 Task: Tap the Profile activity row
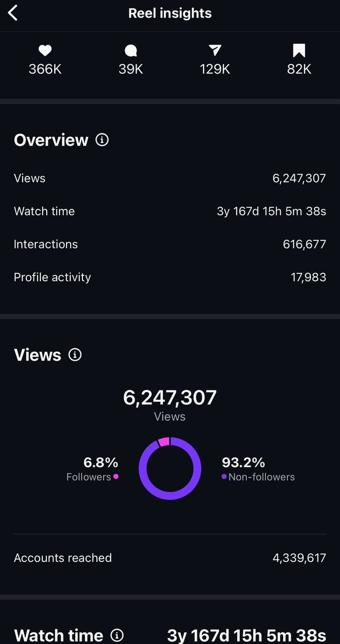click(x=170, y=277)
